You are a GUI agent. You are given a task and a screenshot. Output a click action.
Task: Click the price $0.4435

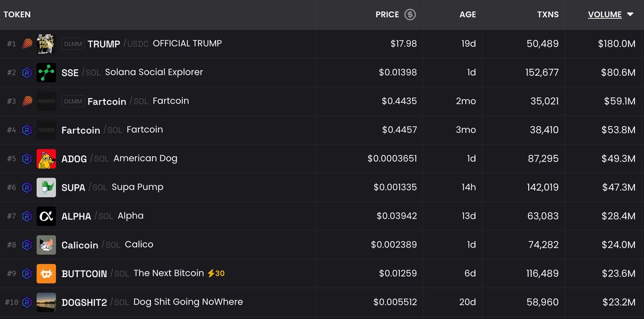[399, 102]
